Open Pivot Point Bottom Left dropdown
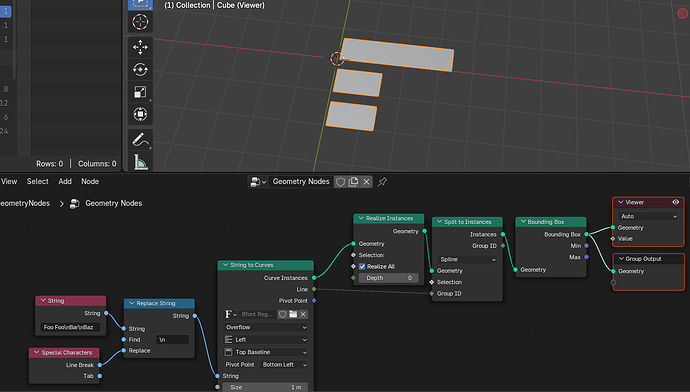 point(284,364)
